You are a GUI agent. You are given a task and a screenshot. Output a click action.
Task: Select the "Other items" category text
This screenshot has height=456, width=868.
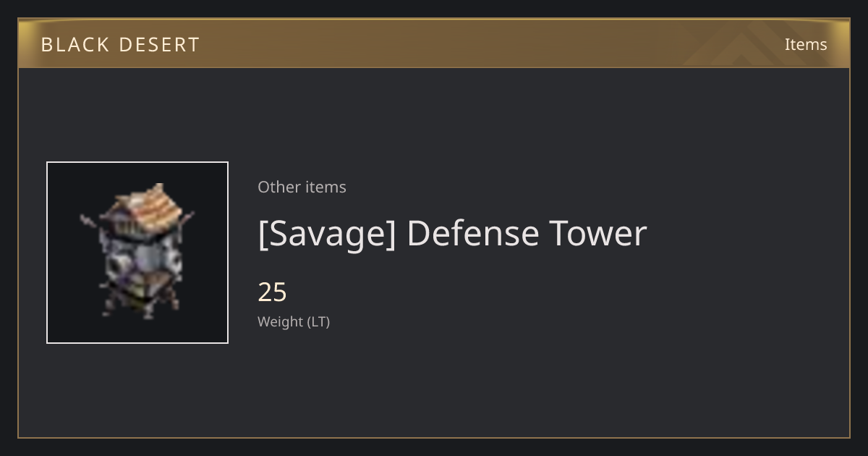302,187
